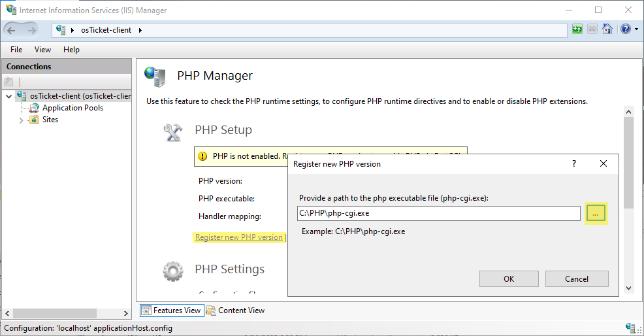Image resolution: width=644 pixels, height=336 pixels.
Task: Select osTicket-client server in Connections tree
Action: point(80,96)
